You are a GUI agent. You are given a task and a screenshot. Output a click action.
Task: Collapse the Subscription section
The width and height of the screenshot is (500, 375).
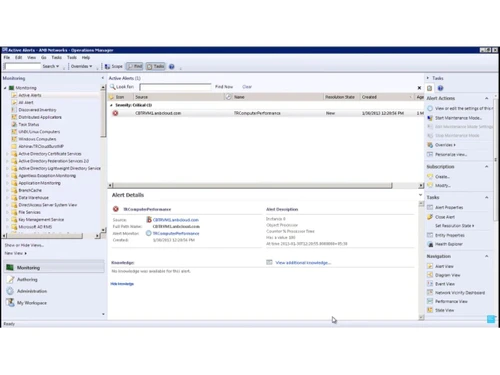[487, 166]
